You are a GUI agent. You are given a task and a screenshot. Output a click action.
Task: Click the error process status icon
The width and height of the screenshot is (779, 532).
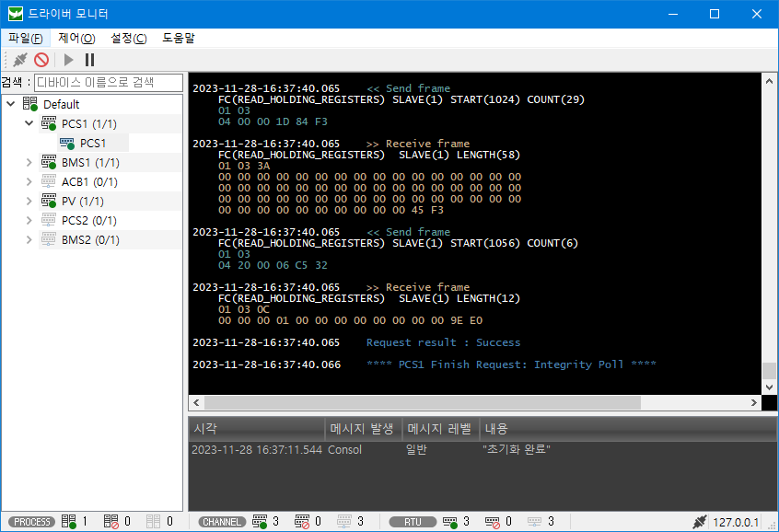111,521
